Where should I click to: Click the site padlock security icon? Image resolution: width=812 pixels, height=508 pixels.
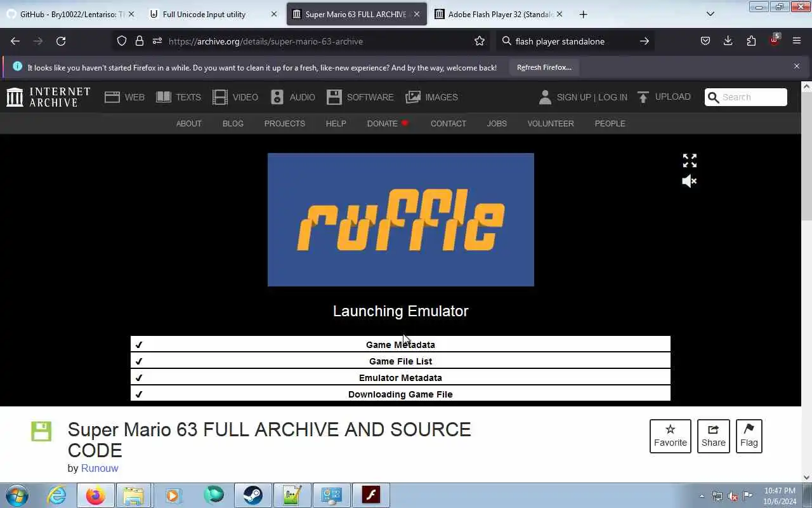pos(140,41)
